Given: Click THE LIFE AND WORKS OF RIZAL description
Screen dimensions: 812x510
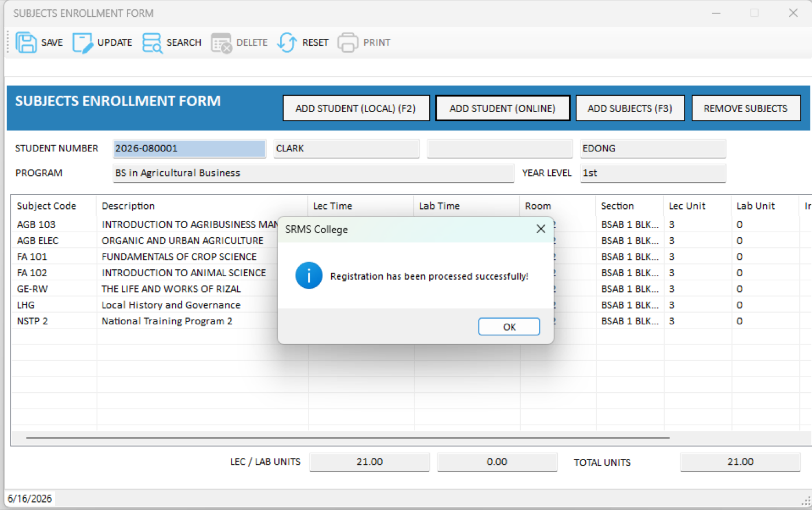Looking at the screenshot, I should coord(171,289).
